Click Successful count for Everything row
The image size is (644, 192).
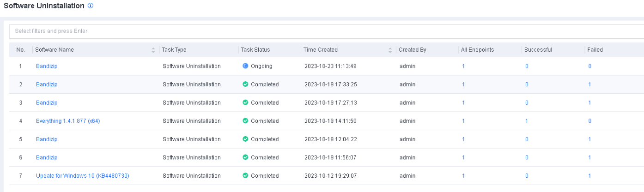(527, 121)
